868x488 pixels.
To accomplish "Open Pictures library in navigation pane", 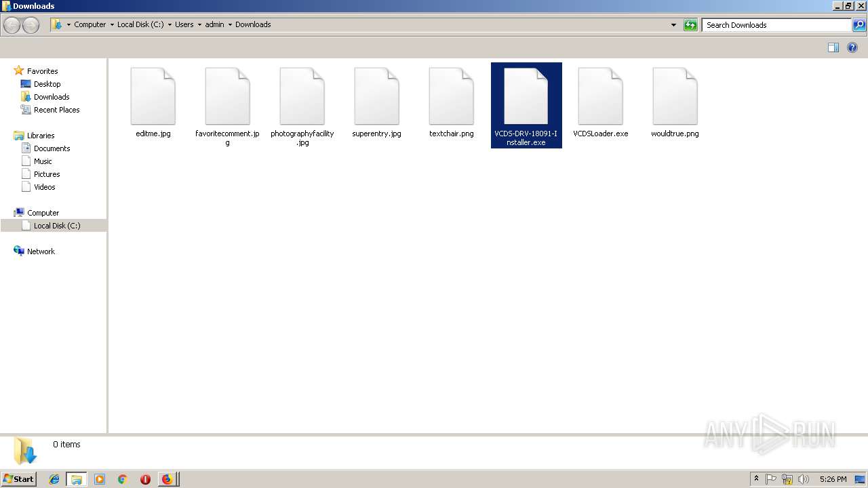I will (47, 174).
